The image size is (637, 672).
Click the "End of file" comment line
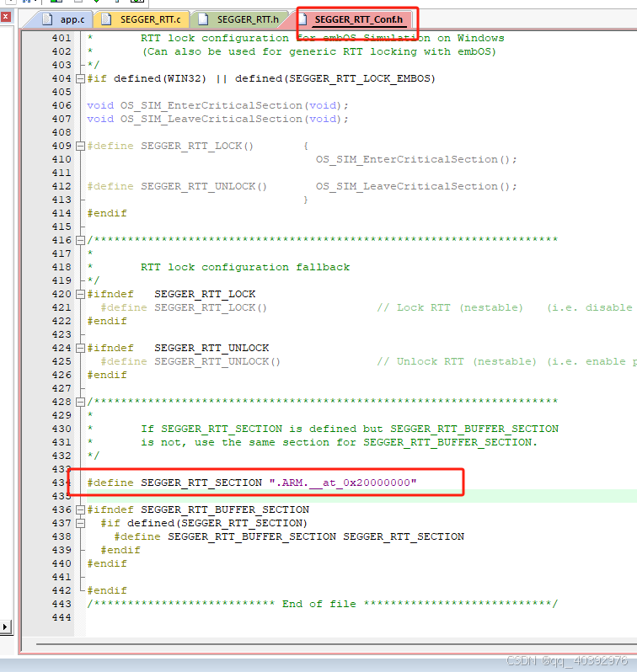point(322,604)
